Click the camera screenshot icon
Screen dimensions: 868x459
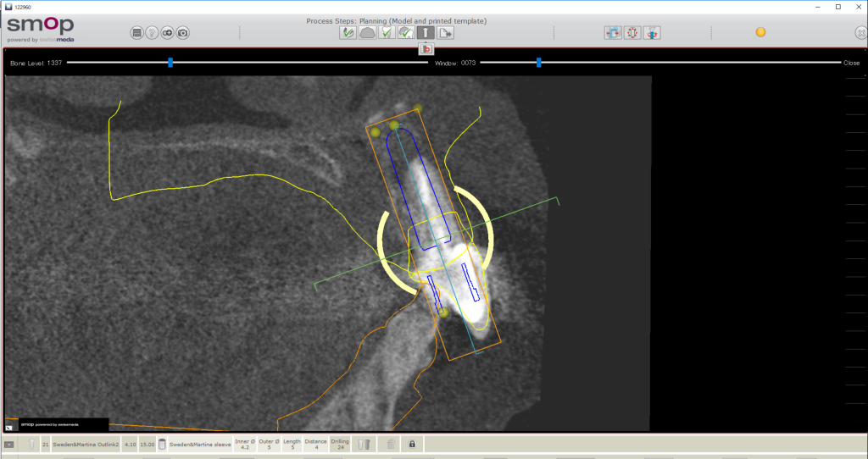(x=182, y=33)
